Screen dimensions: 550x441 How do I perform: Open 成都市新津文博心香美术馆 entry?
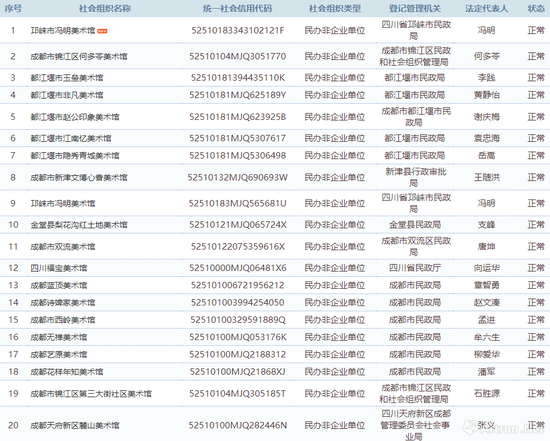[79, 178]
